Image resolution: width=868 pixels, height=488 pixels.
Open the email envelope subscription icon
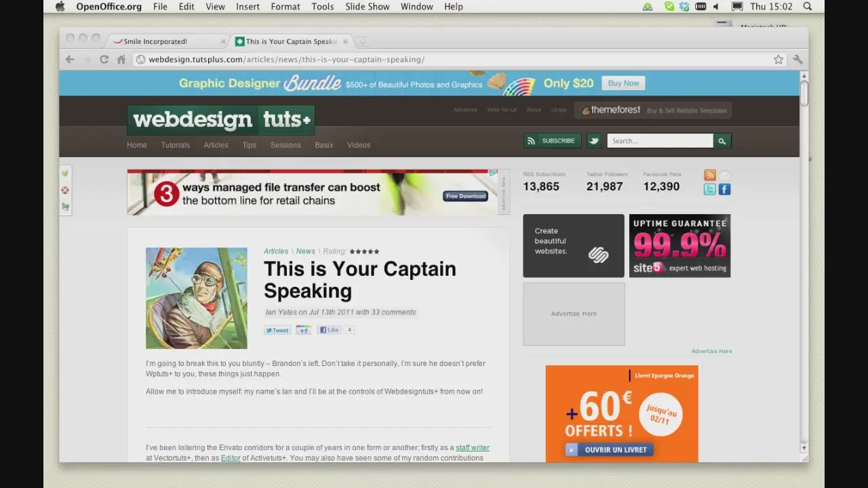pos(724,176)
